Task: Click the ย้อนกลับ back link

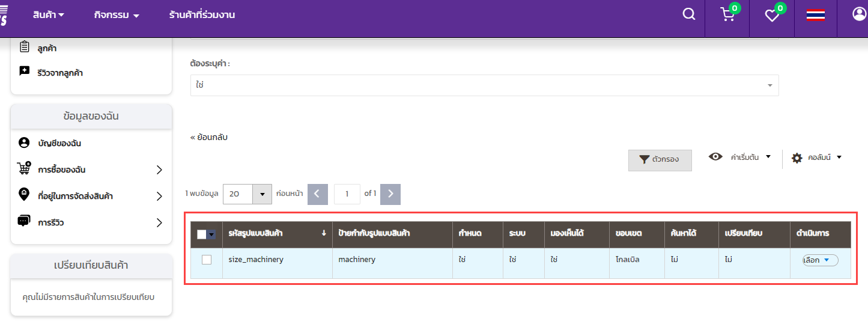Action: [209, 137]
